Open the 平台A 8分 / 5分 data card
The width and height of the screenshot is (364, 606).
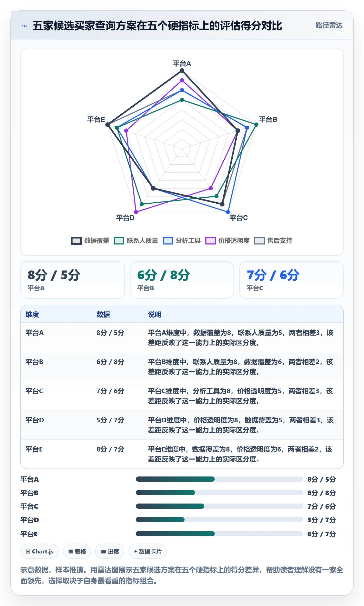[73, 280]
